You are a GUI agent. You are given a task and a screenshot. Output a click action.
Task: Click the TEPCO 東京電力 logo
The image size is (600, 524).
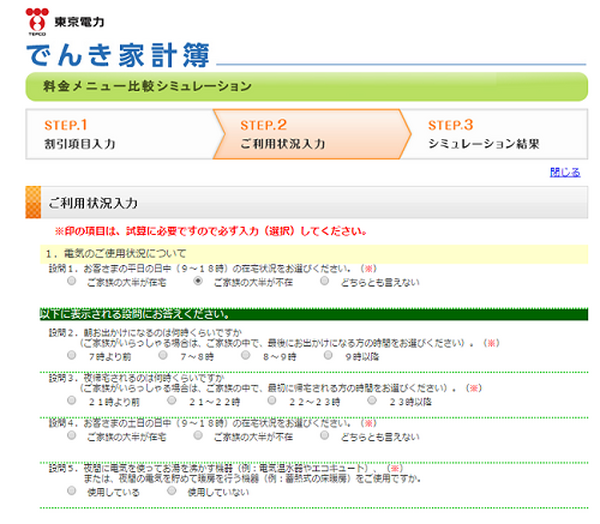pyautogui.click(x=65, y=22)
